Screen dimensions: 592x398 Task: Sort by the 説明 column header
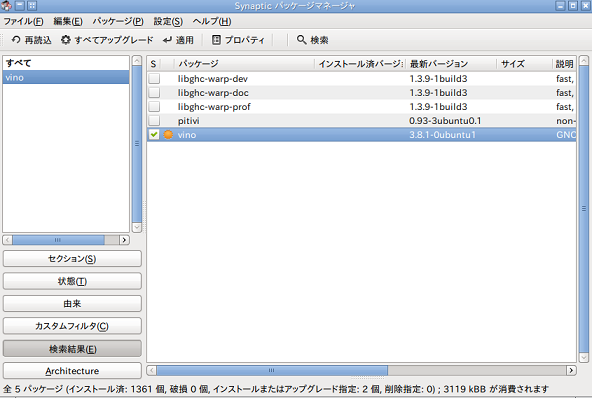(564, 64)
